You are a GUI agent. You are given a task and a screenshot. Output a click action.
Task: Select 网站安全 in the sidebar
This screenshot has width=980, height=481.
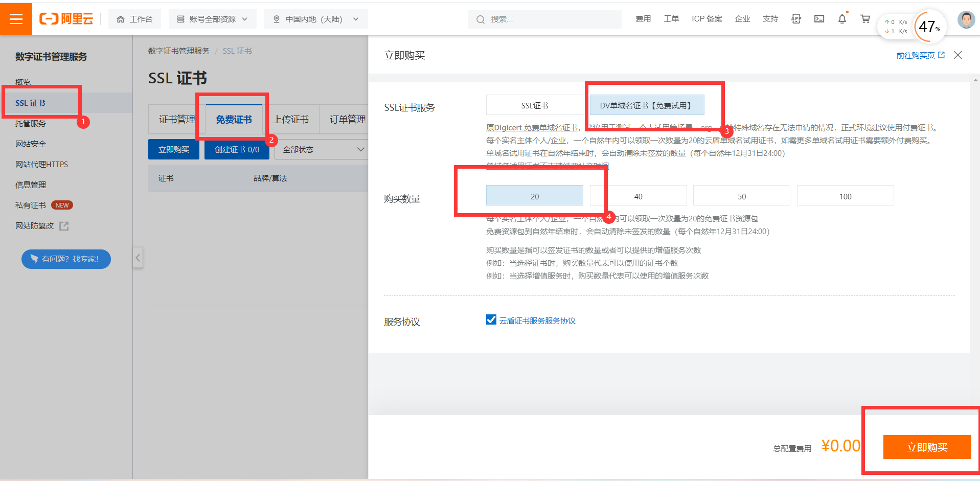point(31,144)
